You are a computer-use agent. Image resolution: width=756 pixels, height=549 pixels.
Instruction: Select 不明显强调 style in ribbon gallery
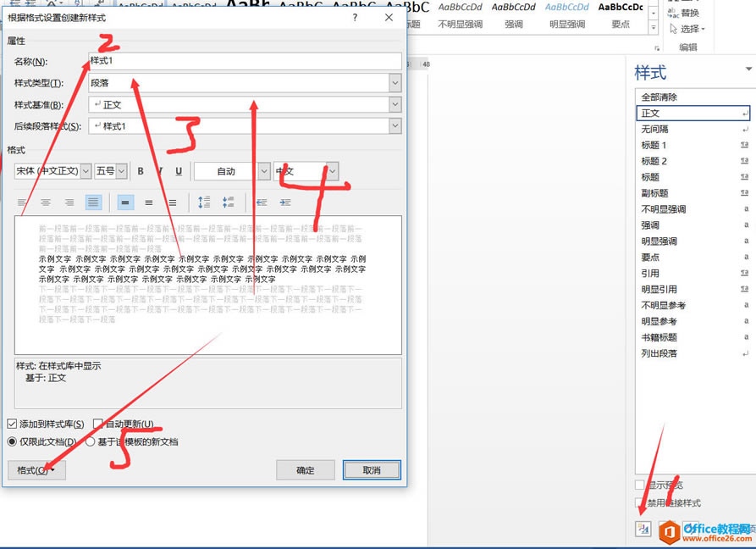coord(460,16)
